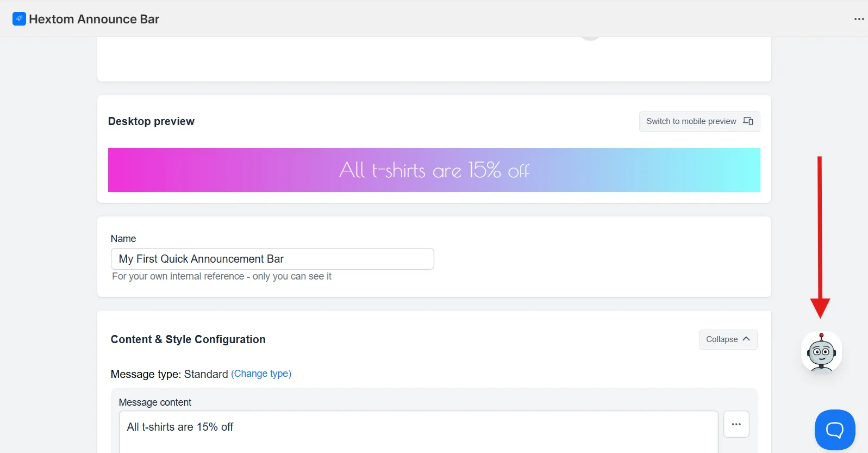
Task: Click the gradient announcement bar preview
Action: [434, 170]
